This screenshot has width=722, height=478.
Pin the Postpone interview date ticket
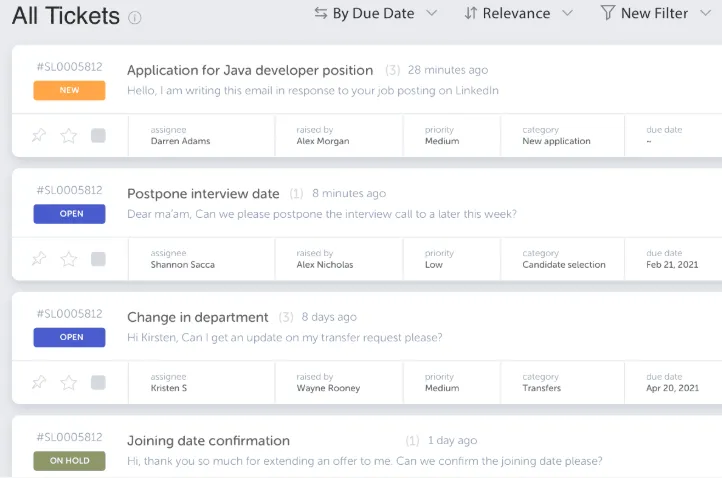click(x=39, y=259)
